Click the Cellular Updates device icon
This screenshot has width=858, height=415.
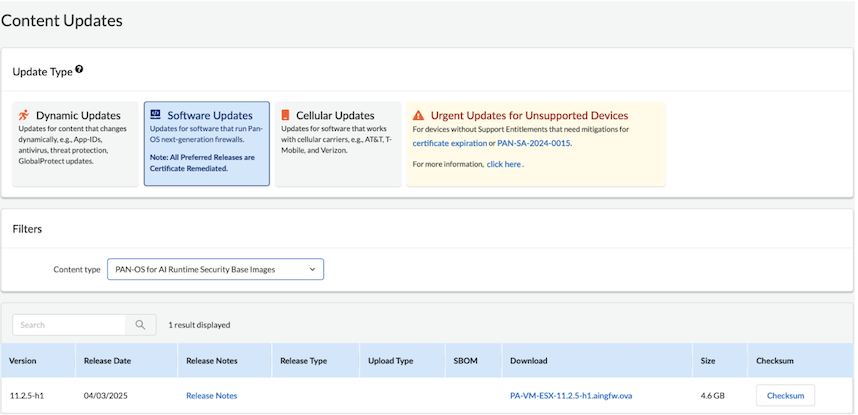pos(286,115)
